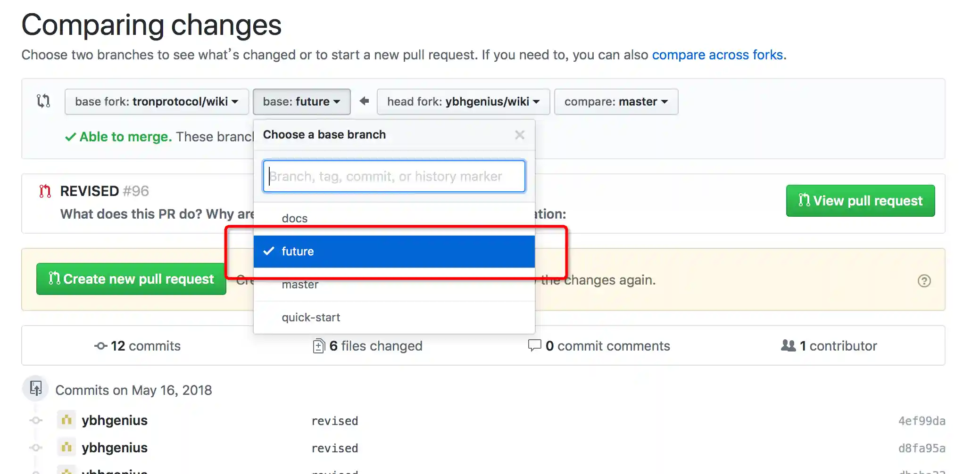The height and width of the screenshot is (474, 980).
Task: Open the base fork tronprotocol/wiki dropdown
Action: (157, 102)
